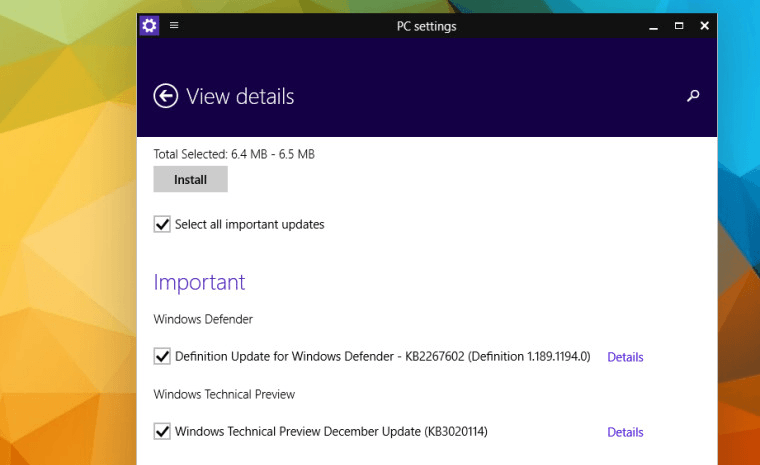Click the Windows Defender category label
The width and height of the screenshot is (760, 465).
203,319
